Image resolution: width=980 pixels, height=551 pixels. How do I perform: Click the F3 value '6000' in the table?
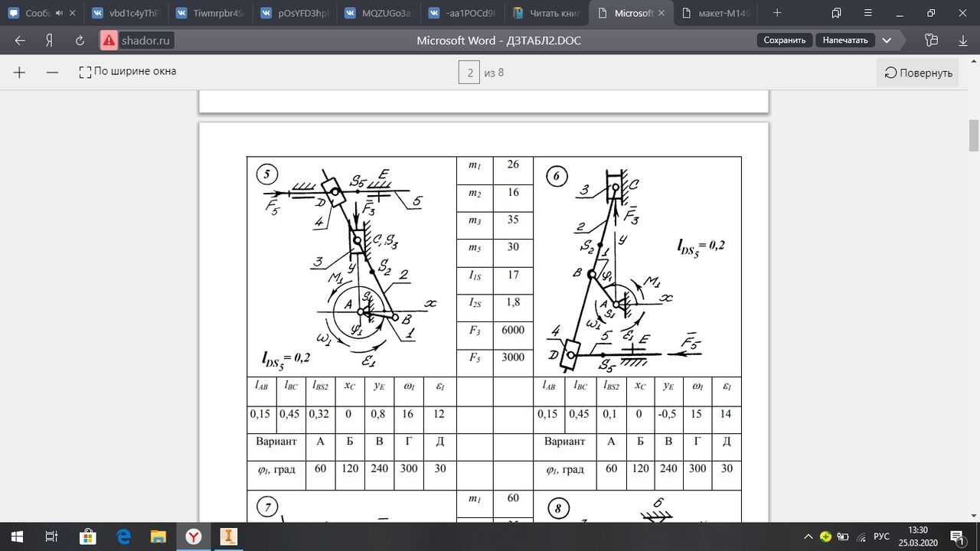(x=513, y=330)
